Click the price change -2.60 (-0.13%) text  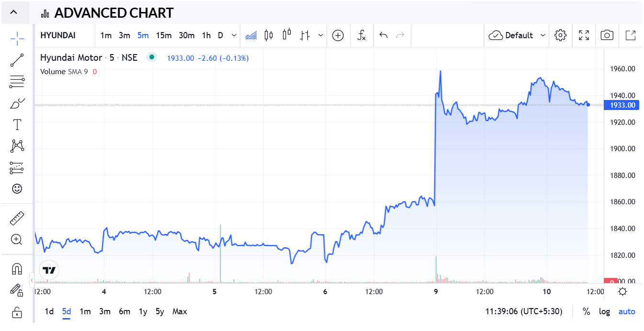click(x=223, y=58)
